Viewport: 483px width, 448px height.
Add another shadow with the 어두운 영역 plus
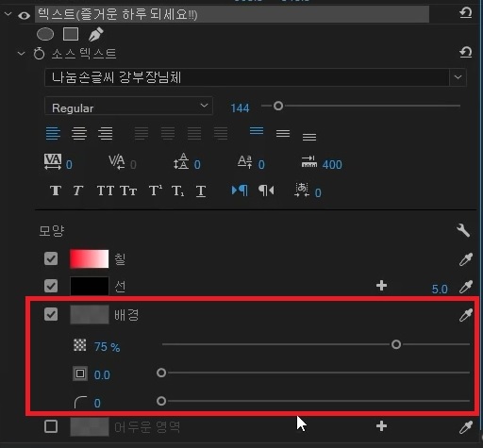click(381, 426)
